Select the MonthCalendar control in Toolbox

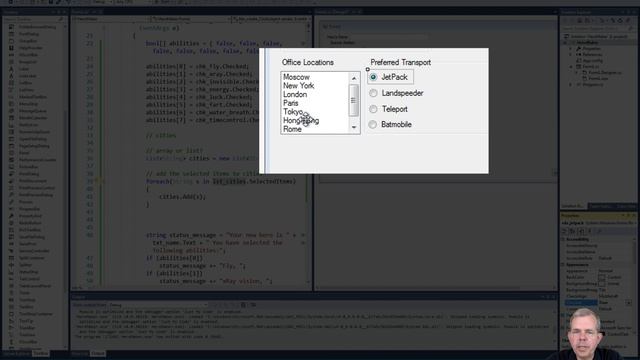coord(33,118)
